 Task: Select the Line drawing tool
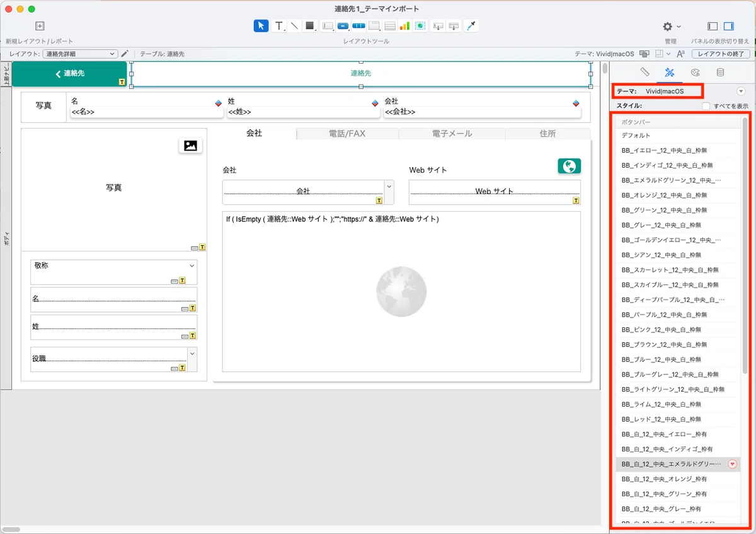(294, 26)
